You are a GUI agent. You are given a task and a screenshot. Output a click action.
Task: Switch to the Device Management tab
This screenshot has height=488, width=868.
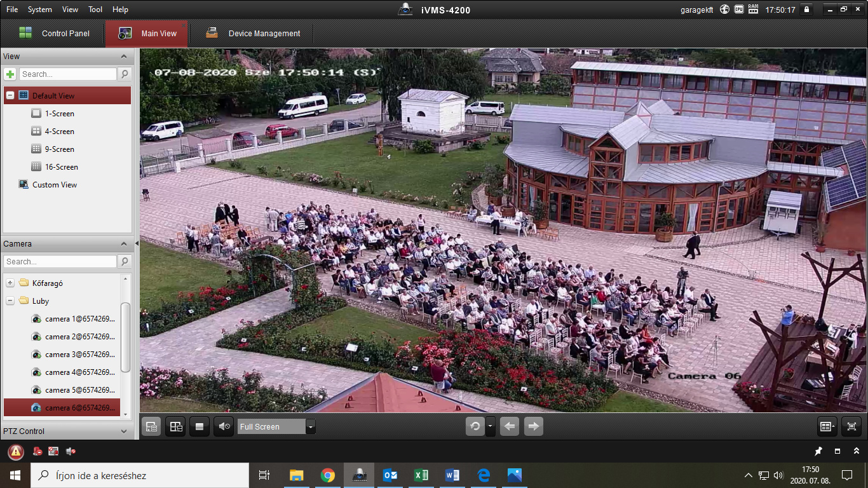click(x=253, y=33)
